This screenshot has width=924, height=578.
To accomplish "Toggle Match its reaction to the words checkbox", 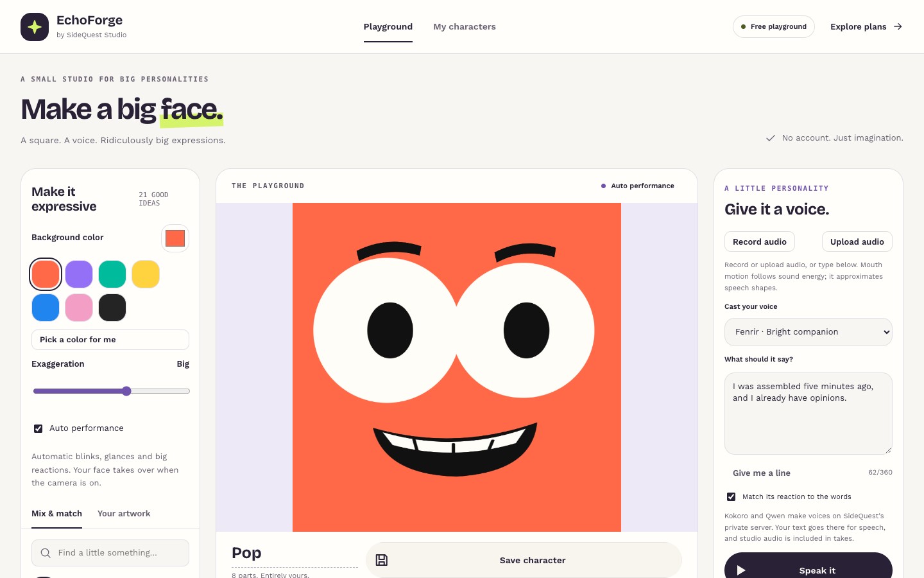I will tap(731, 496).
